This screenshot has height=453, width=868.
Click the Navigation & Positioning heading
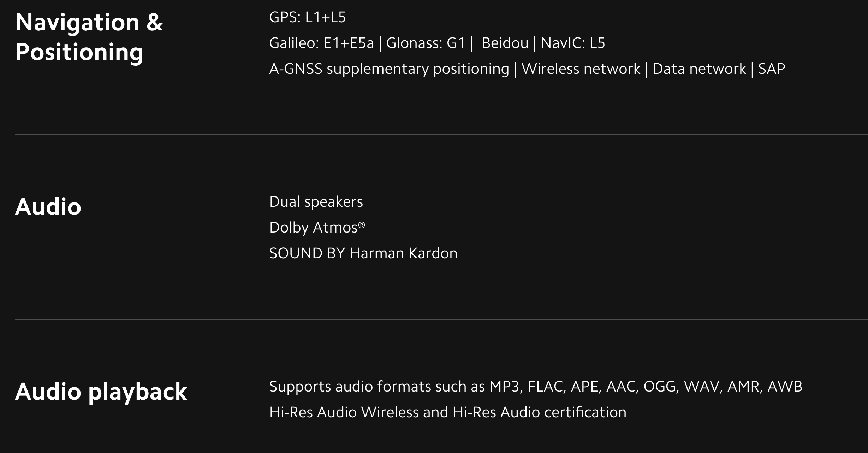pos(89,37)
